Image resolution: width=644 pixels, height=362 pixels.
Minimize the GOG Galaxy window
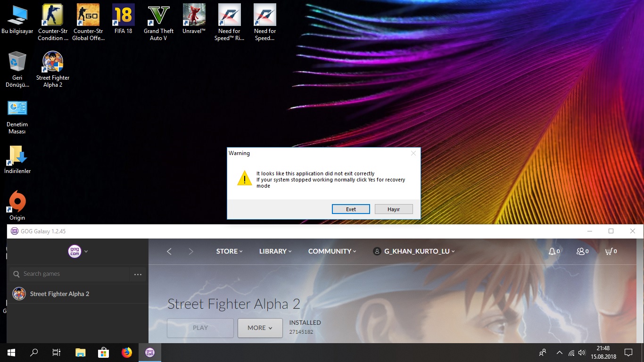[589, 231]
